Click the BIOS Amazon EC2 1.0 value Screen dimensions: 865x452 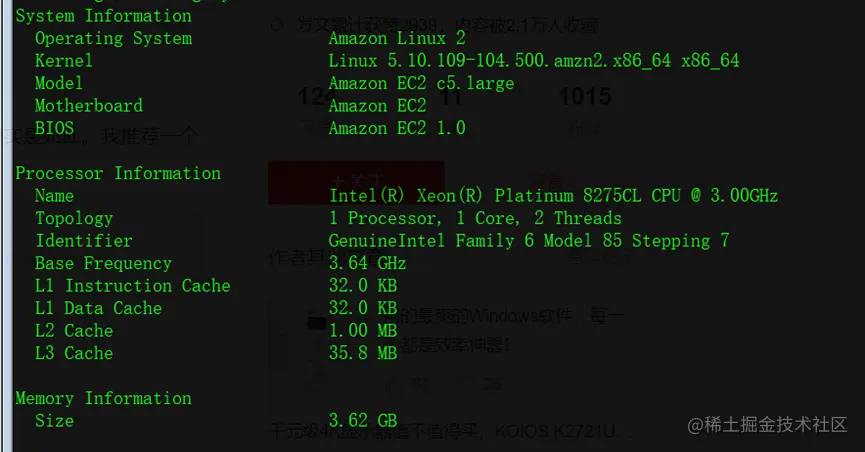[x=397, y=128]
